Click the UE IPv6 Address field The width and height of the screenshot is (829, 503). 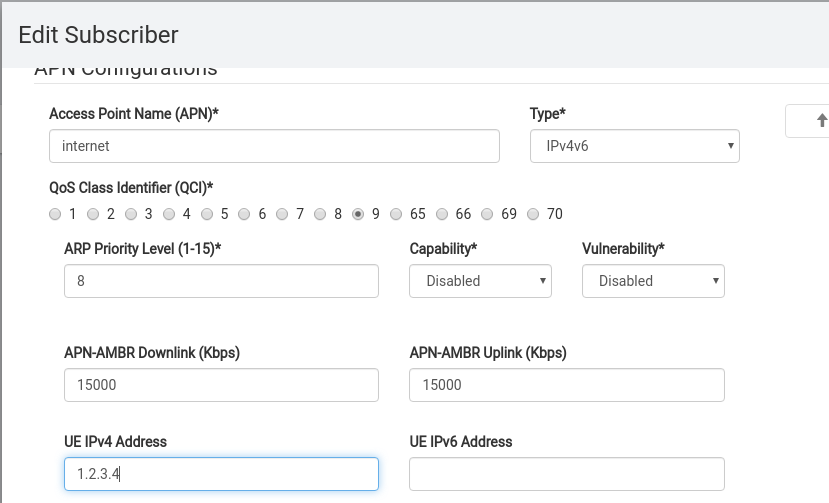click(566, 474)
